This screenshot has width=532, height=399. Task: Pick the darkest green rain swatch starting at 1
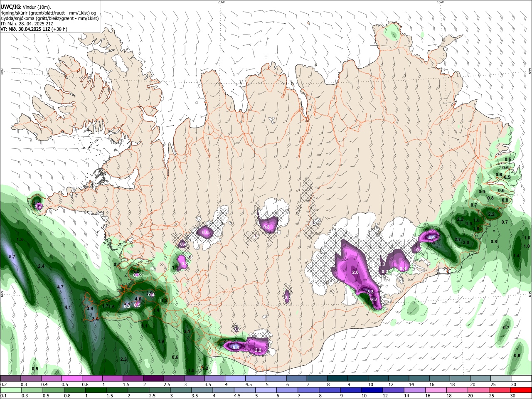[96, 390]
